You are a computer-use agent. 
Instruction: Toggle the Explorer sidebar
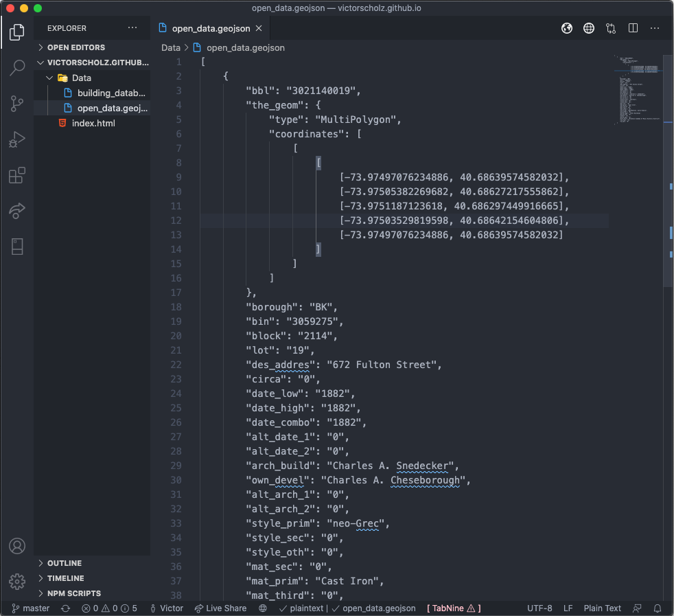(16, 32)
